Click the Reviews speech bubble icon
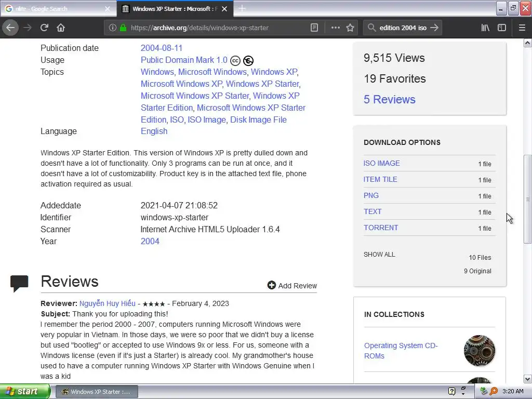 click(19, 283)
